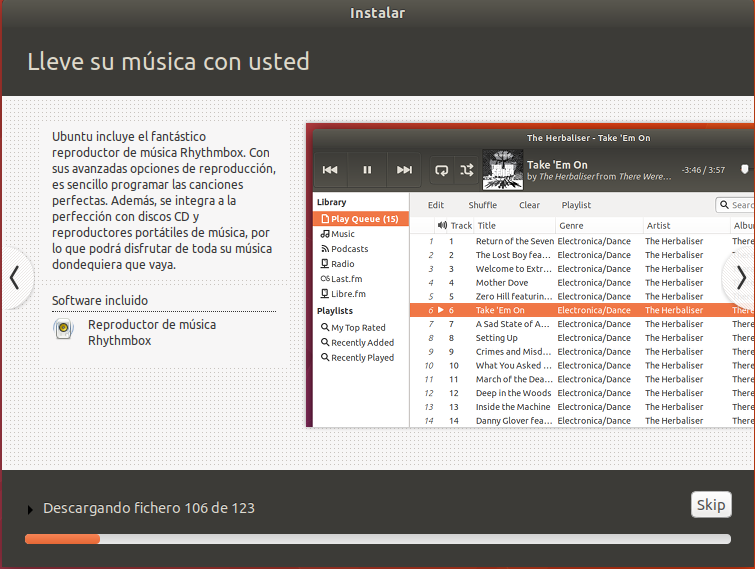Screen dimensions: 755x569
Task: Click the feed icon beside Podcasts
Action: [x=325, y=249]
